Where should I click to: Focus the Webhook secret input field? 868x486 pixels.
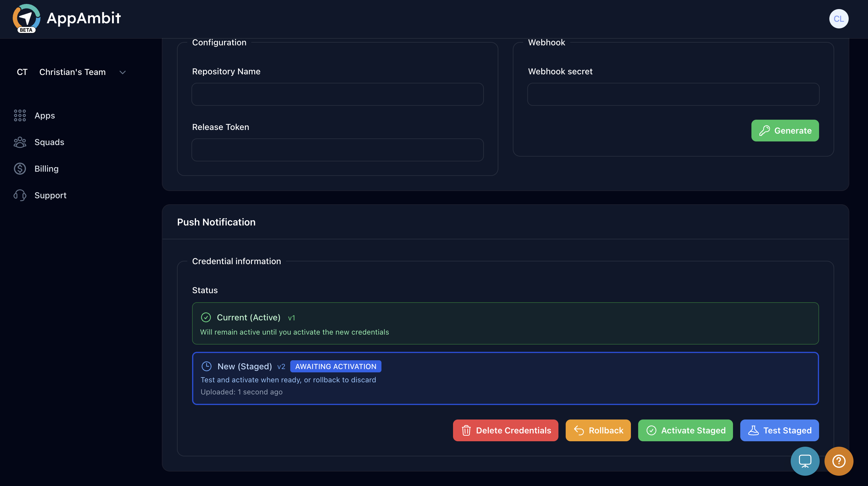(x=673, y=94)
